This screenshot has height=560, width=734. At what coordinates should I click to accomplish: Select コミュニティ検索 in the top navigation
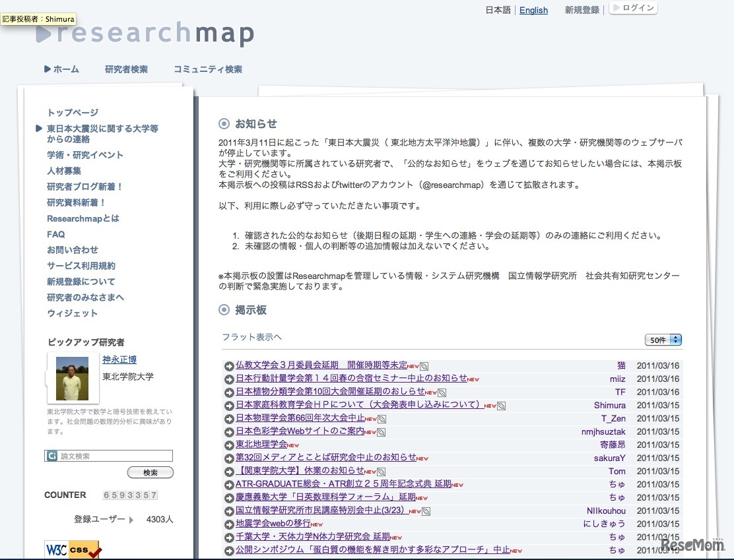tap(207, 69)
